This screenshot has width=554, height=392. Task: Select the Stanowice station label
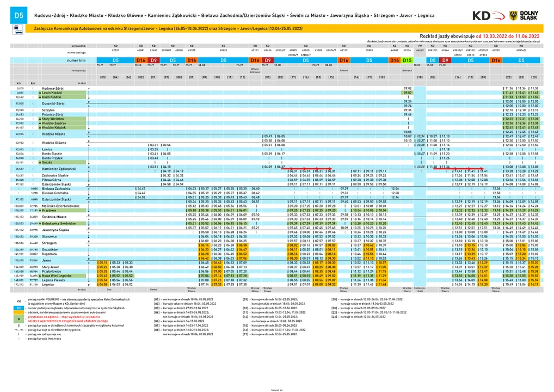[x=49, y=237]
